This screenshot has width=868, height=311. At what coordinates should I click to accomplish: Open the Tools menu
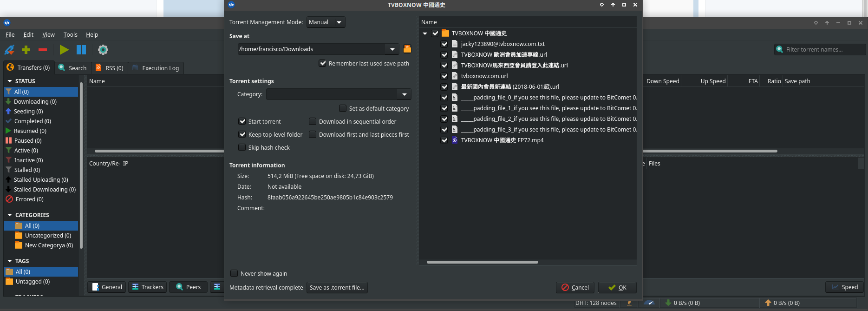click(70, 34)
